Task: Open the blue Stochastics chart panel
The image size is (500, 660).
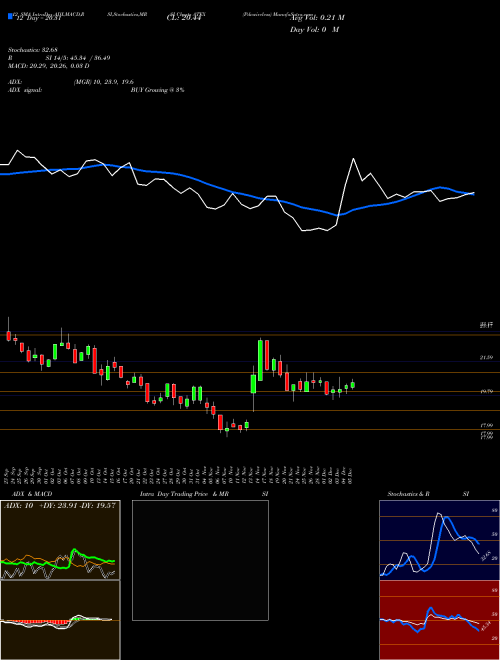Action: click(x=439, y=540)
